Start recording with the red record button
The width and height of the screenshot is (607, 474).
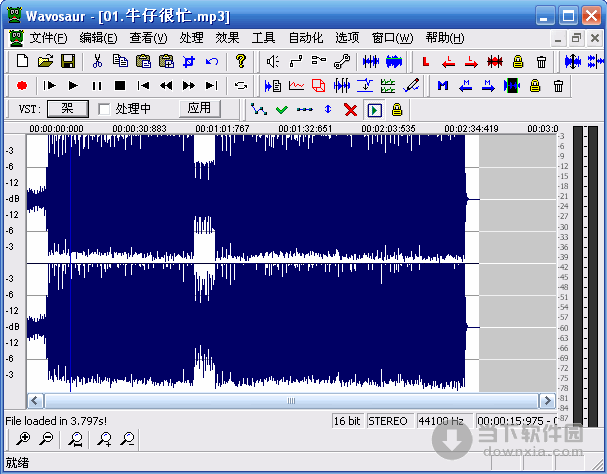coord(22,85)
